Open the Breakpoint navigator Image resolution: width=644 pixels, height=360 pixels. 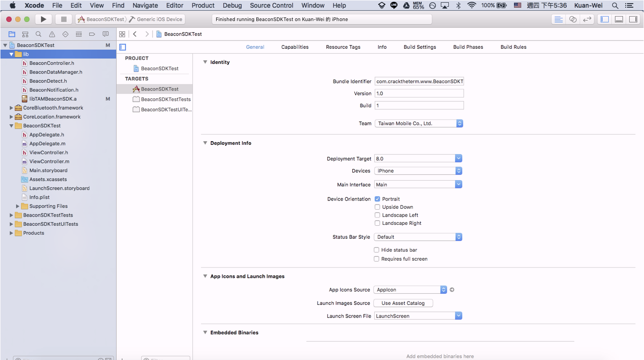click(92, 34)
